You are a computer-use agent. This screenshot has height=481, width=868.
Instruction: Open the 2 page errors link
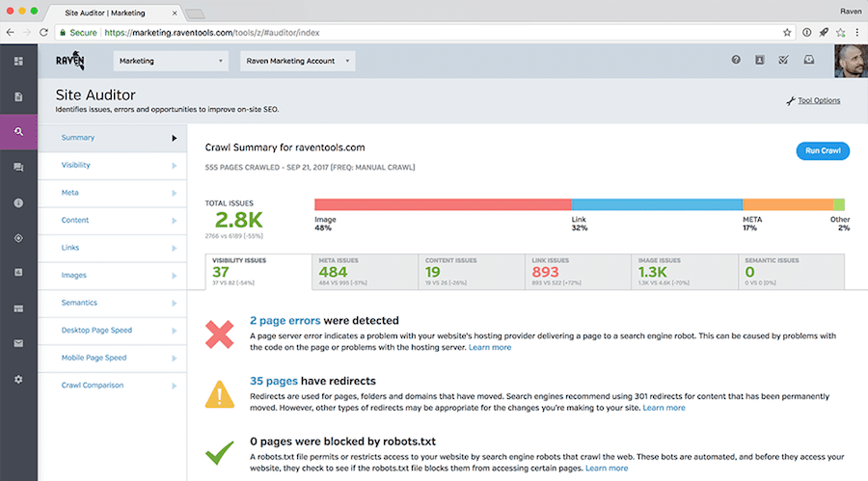pyautogui.click(x=285, y=320)
